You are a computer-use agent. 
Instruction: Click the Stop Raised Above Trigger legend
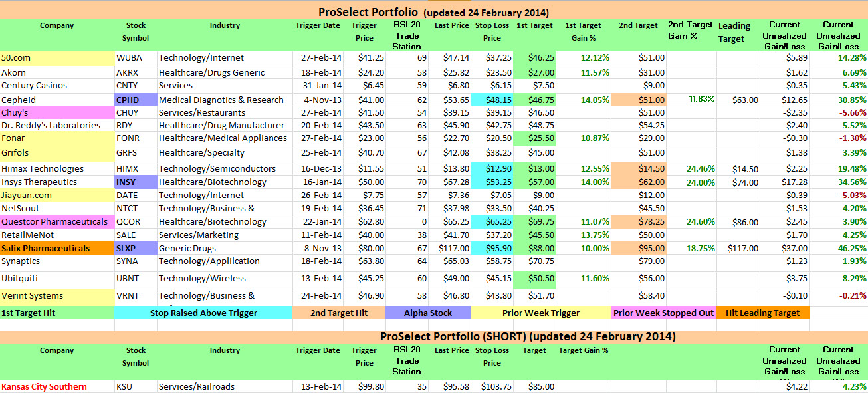[203, 313]
